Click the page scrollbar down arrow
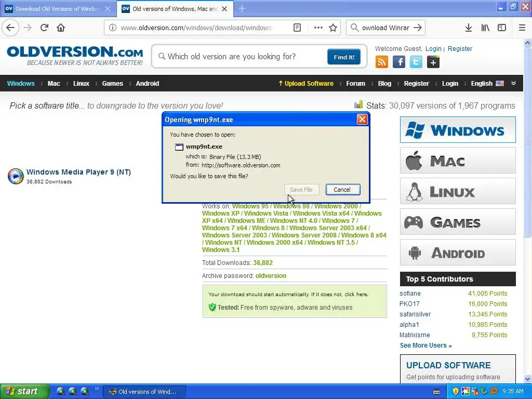 point(527,379)
